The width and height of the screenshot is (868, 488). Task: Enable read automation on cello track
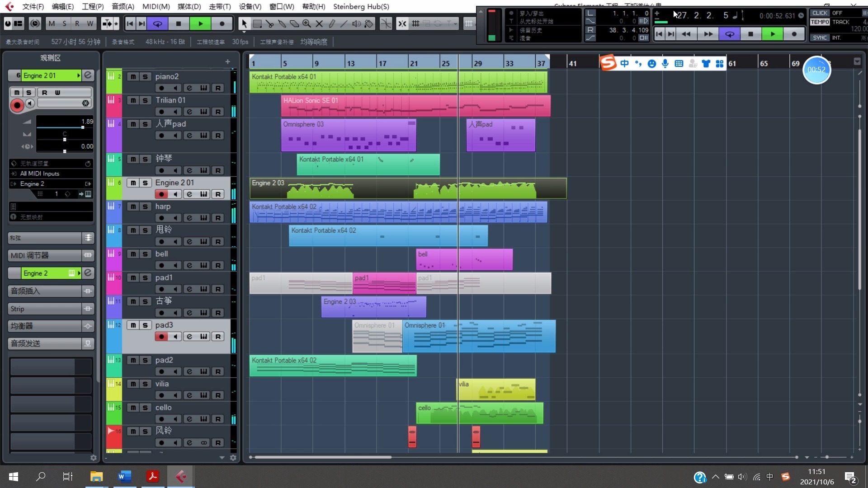(218, 419)
